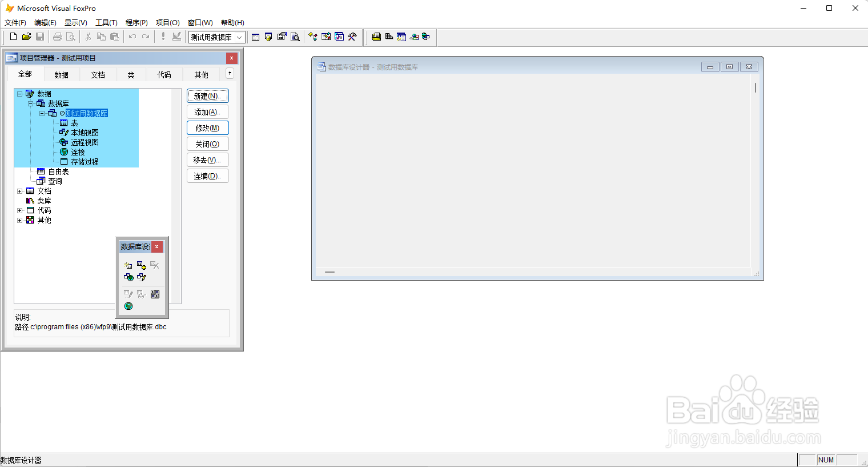868x467 pixels.
Task: Click the 新建(N) button
Action: [x=208, y=96]
